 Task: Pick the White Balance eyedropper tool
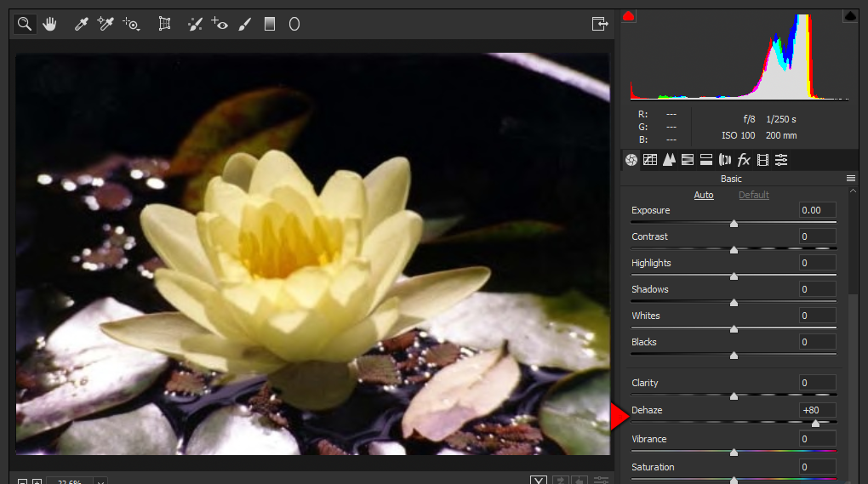[82, 24]
